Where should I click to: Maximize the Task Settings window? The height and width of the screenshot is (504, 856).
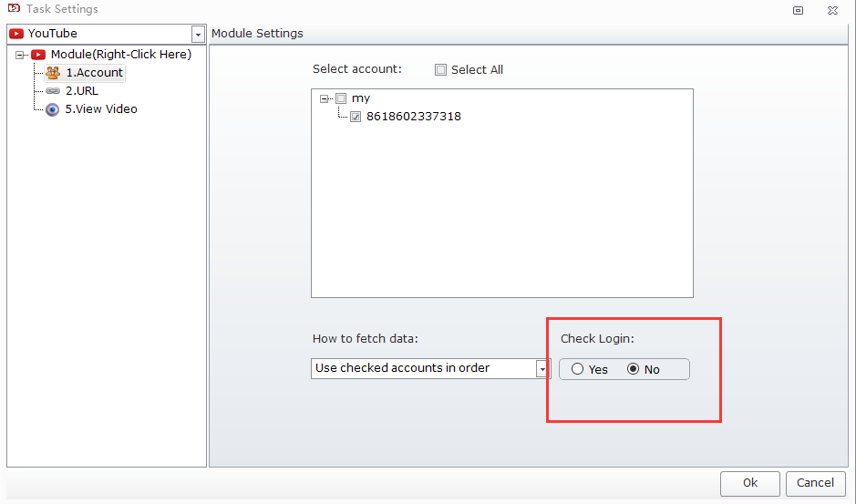click(799, 10)
